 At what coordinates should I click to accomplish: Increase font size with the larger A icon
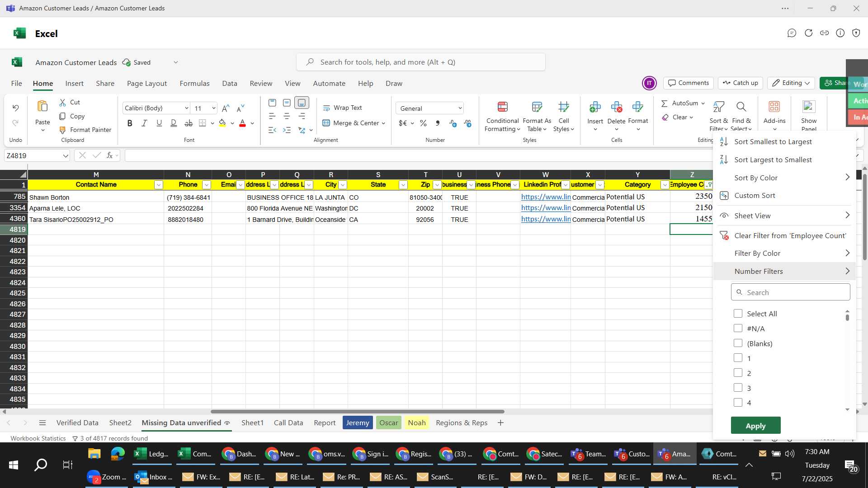[226, 108]
